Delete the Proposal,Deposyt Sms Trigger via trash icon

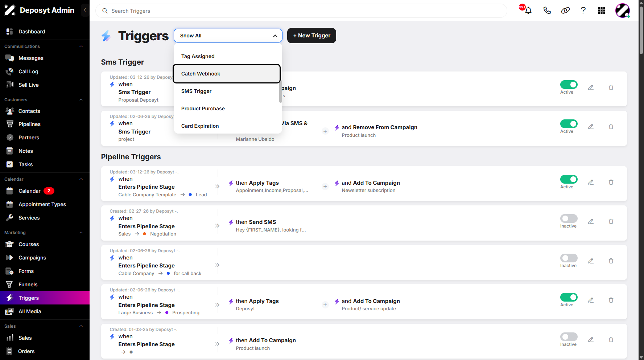611,87
